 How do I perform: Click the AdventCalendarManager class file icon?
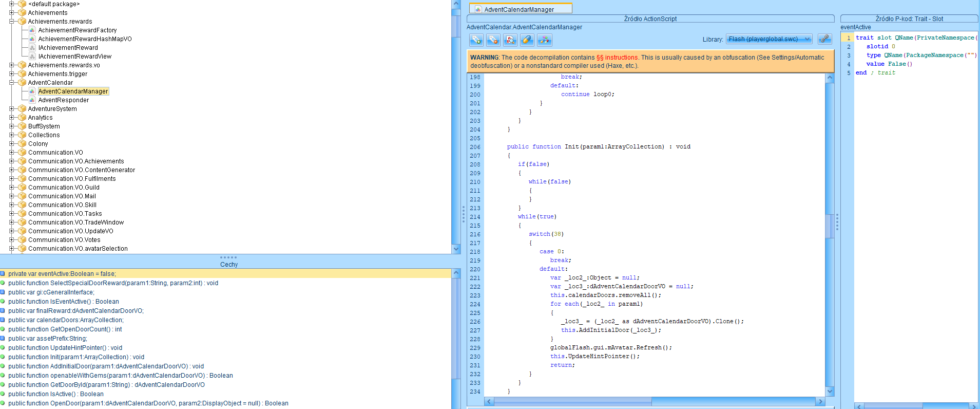click(32, 91)
